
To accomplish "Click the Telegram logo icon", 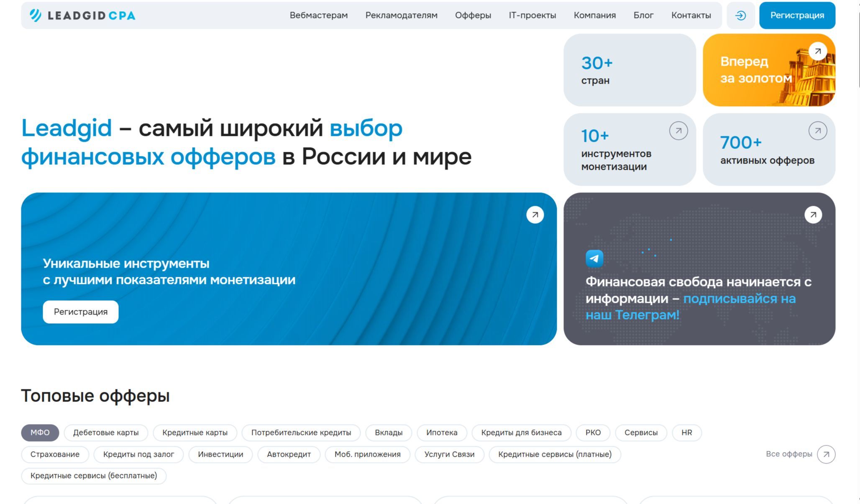I will coord(594,258).
